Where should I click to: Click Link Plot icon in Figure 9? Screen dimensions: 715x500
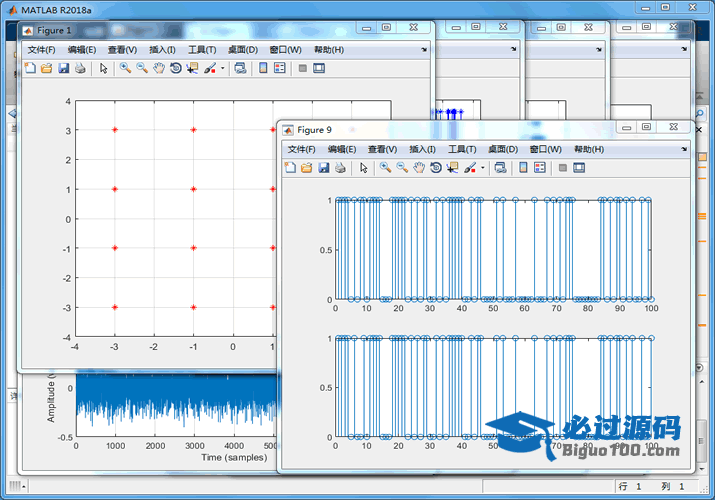pyautogui.click(x=501, y=168)
